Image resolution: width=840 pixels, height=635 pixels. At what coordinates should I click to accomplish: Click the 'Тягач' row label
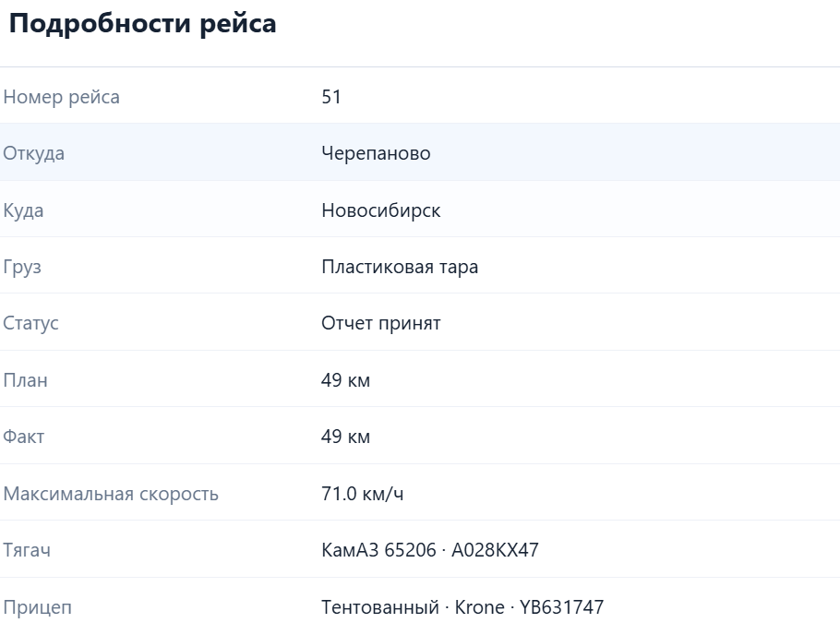[27, 550]
